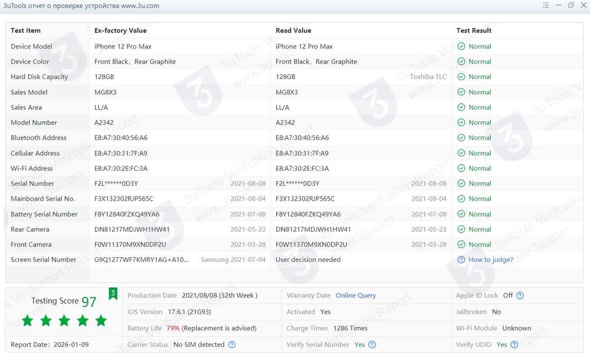The height and width of the screenshot is (364, 590).
Task: Select read front camera serial F0W11370M9XN0DP2U
Action: 311,244
